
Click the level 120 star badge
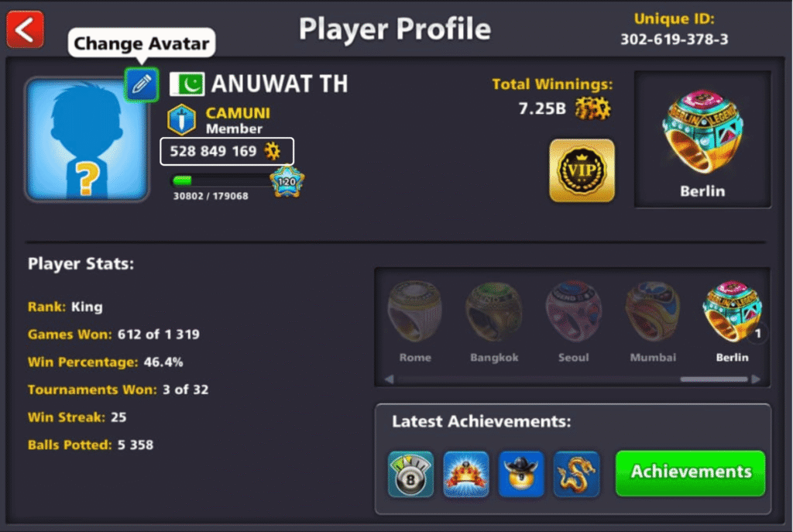(287, 181)
